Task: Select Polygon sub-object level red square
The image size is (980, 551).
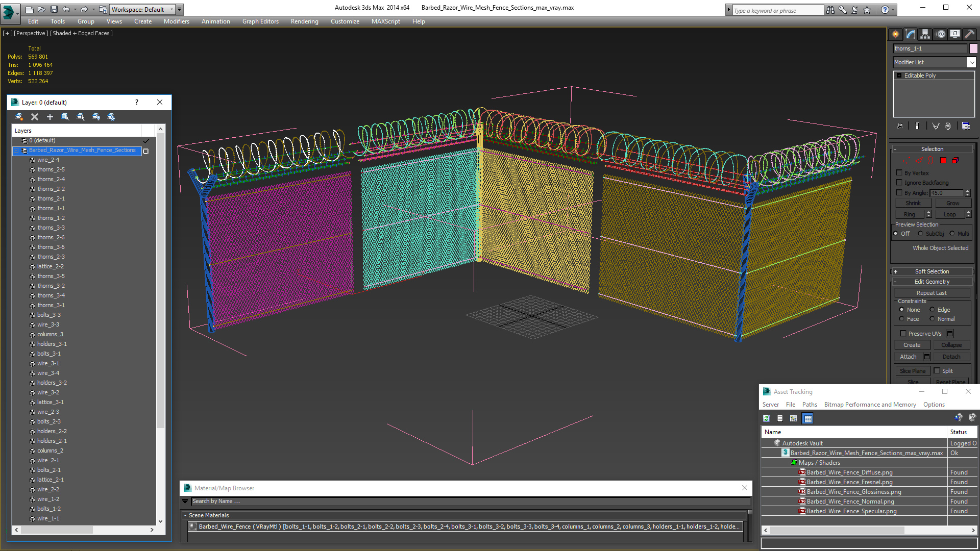Action: 943,160
